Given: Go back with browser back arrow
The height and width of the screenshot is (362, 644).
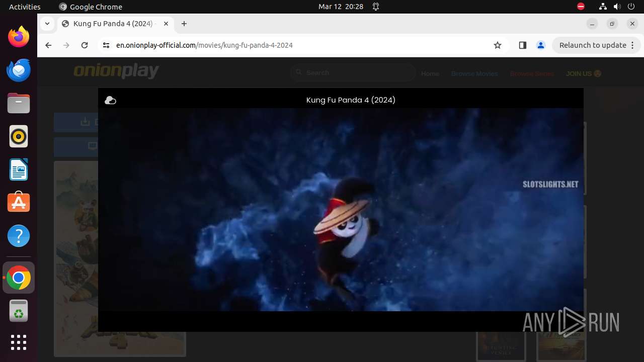Looking at the screenshot, I should (48, 45).
